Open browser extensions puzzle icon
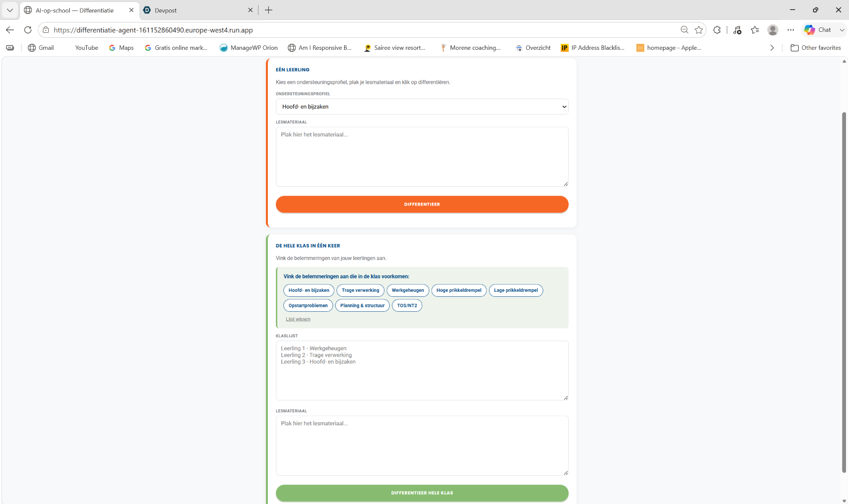 (x=717, y=30)
